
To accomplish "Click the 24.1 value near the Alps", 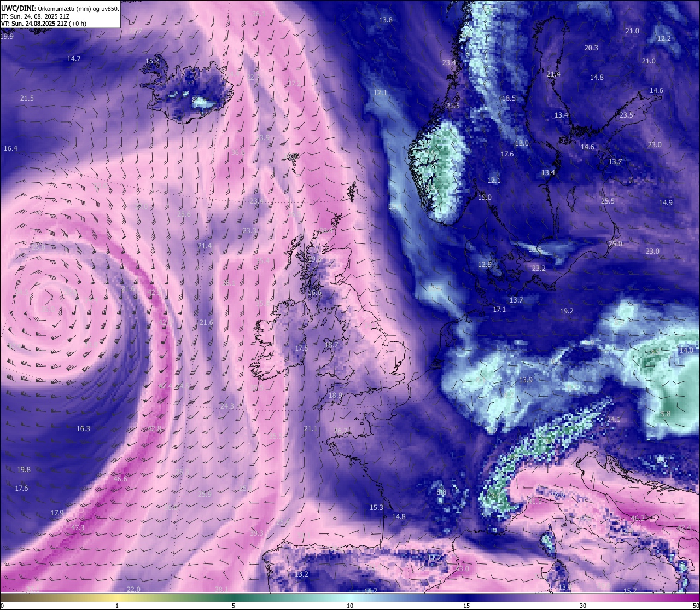I will click(614, 420).
